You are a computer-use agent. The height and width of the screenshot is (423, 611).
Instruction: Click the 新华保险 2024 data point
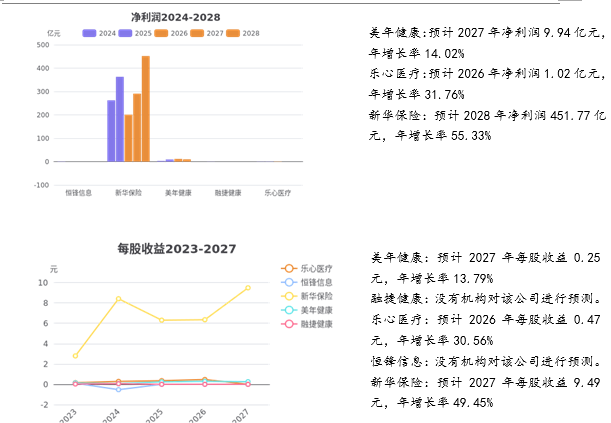(118, 299)
